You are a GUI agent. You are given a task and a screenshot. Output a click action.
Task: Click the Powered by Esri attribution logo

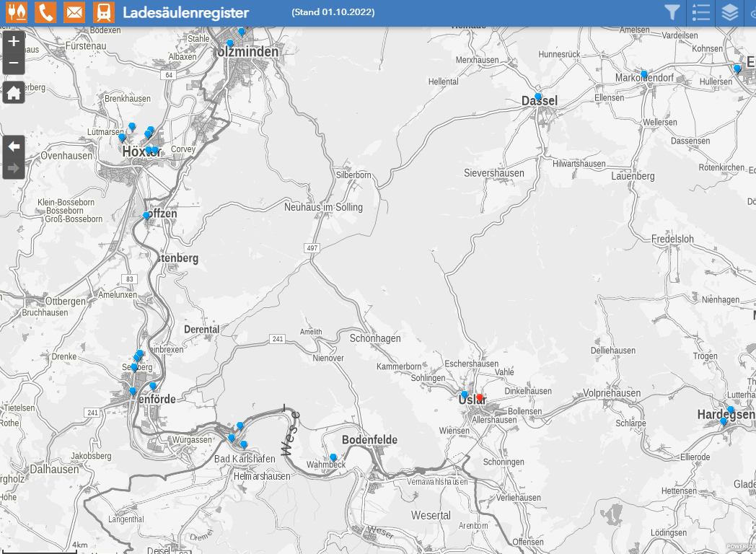pos(740,547)
